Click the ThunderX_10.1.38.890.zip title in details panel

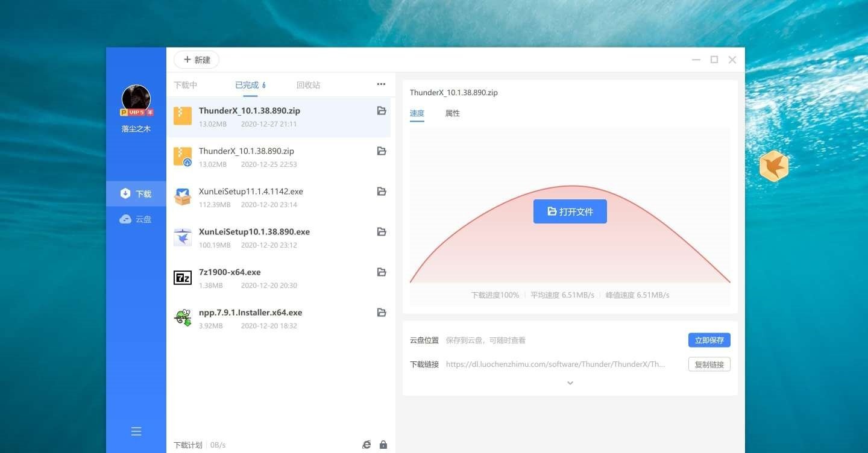point(454,93)
